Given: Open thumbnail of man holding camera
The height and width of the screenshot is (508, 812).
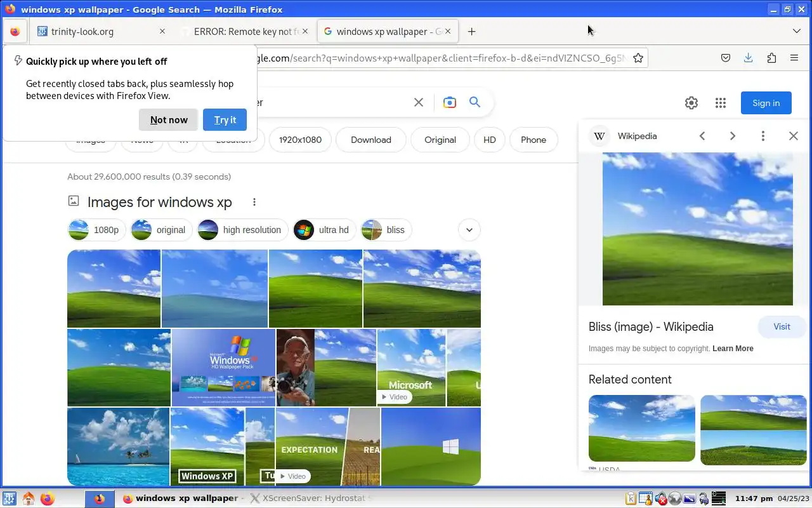Looking at the screenshot, I should (326, 367).
